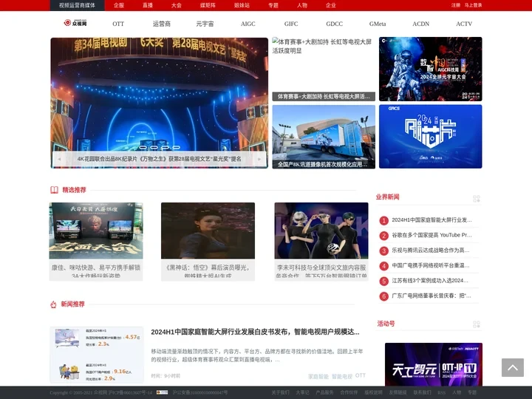This screenshot has height=399, width=532.
Task: Open carousel caption about 《万物之生》星光奖提名
Action: [x=159, y=159]
